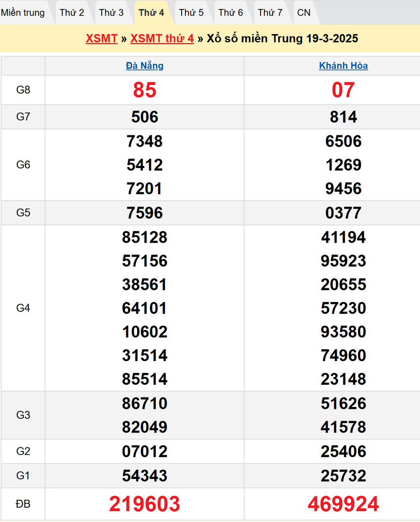Open the XSMT breadcrumb link

pos(101,38)
